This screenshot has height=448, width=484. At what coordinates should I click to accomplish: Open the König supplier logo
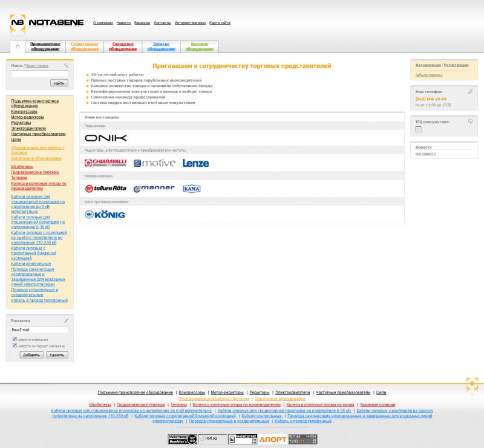(x=105, y=215)
